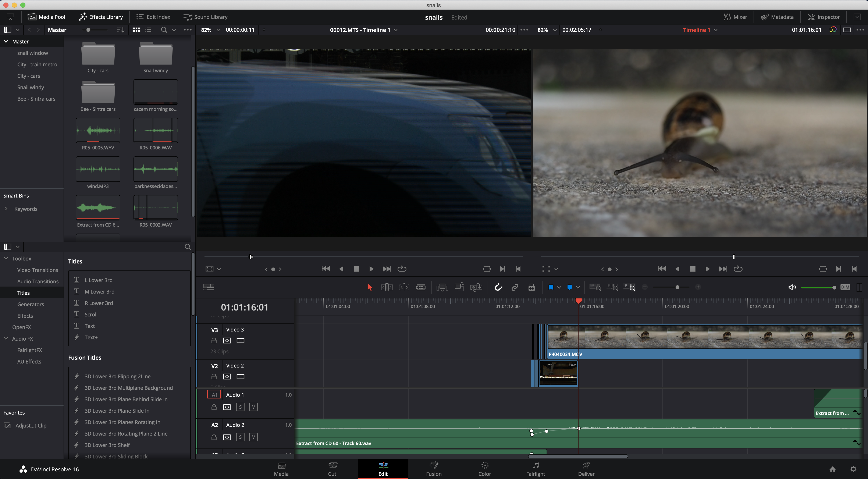Toggle the Effects Library panel

[101, 17]
